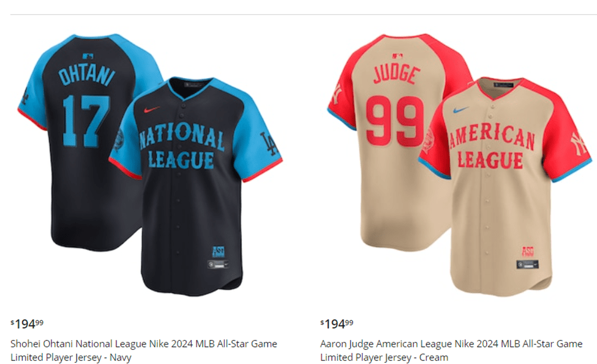Click the AMERICAN LEAGUE wordmark on the cream jersey
This screenshot has width=597, height=364.
click(x=492, y=146)
